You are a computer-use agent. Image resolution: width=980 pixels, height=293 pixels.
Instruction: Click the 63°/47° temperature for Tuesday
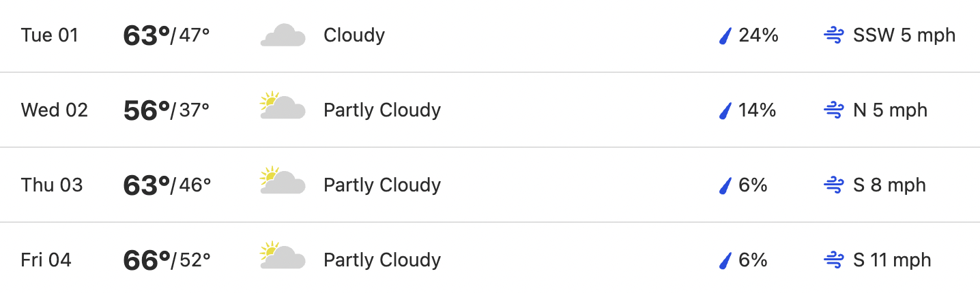[x=167, y=35]
